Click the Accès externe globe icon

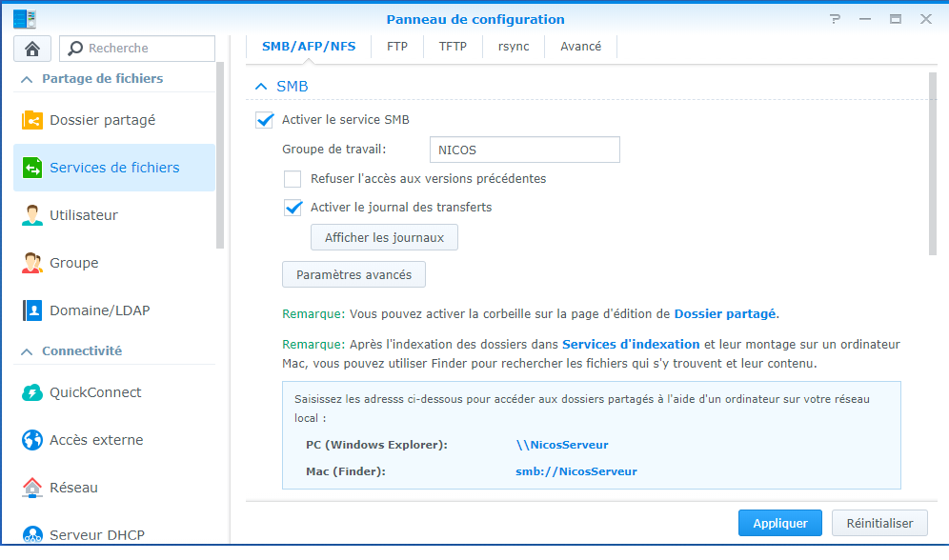(32, 440)
